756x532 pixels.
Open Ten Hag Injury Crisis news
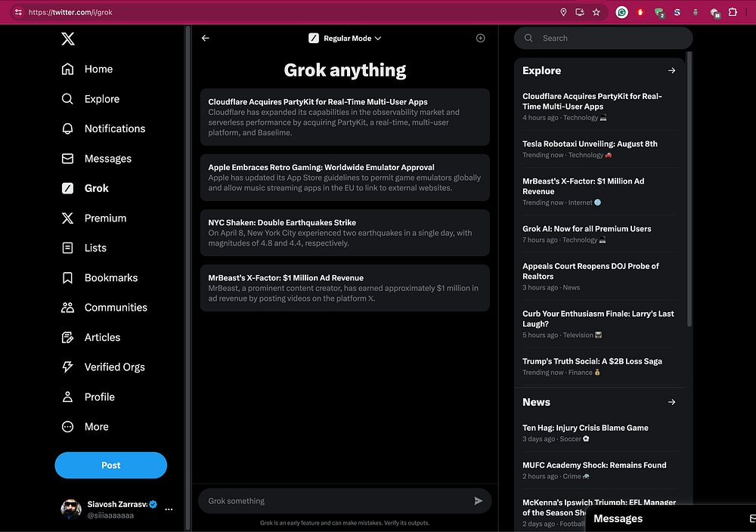coord(600,433)
